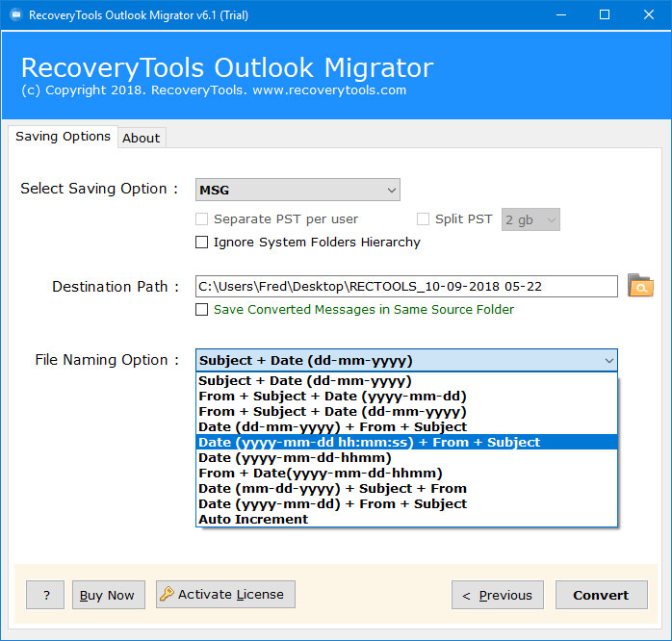Close the Outlook Migrator window
672x641 pixels.
(x=649, y=15)
